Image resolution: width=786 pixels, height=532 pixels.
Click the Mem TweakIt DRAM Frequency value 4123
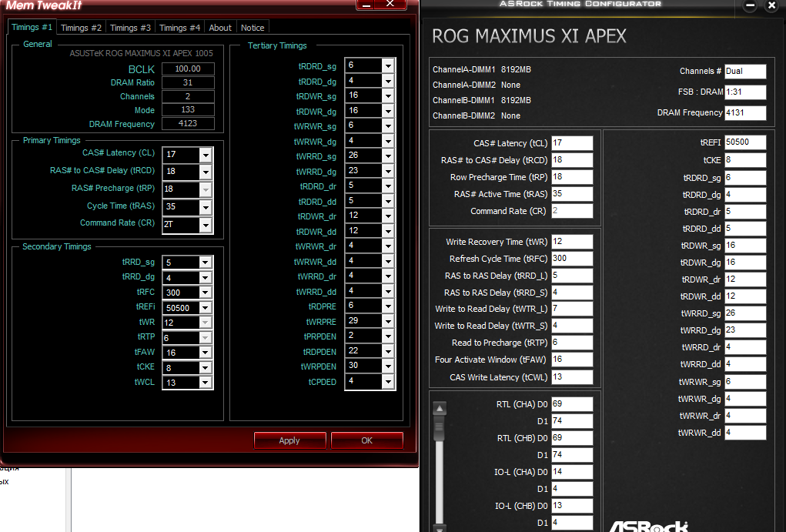(188, 123)
